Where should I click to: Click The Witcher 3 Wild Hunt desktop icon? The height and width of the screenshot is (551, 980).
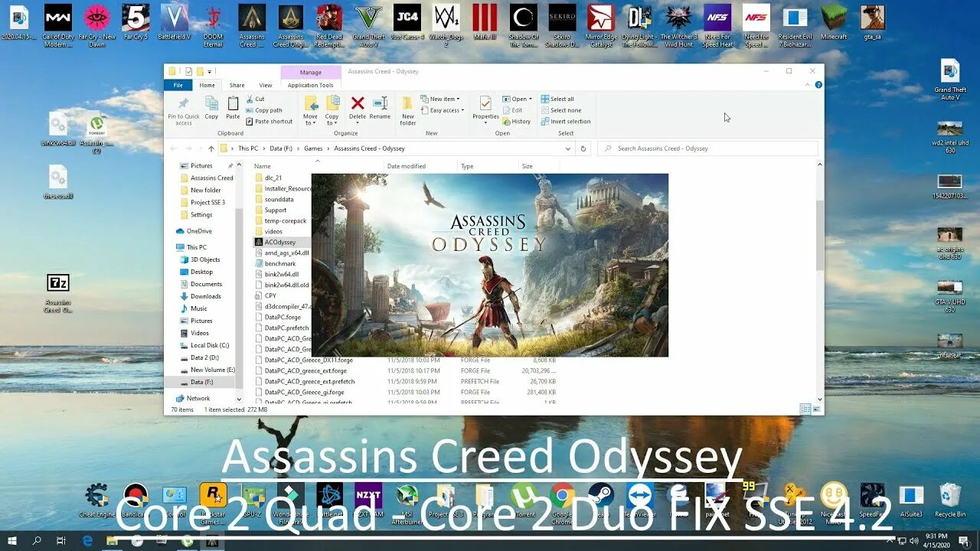(678, 25)
